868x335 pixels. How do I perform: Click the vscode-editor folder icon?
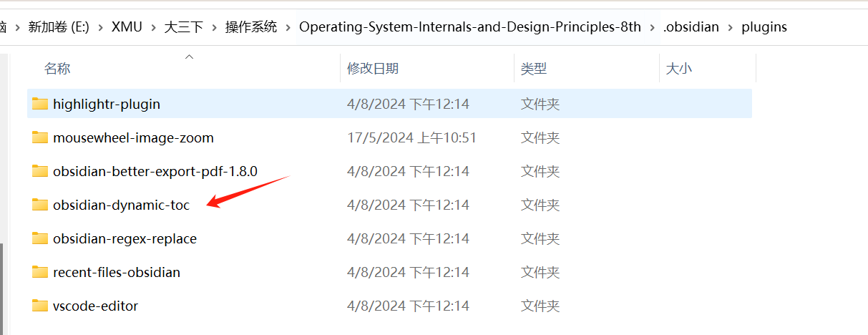[40, 306]
